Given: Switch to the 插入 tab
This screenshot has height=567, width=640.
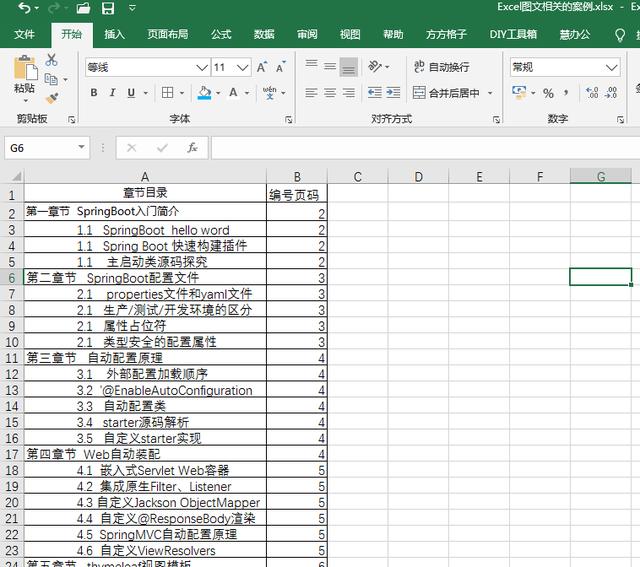Looking at the screenshot, I should (114, 34).
